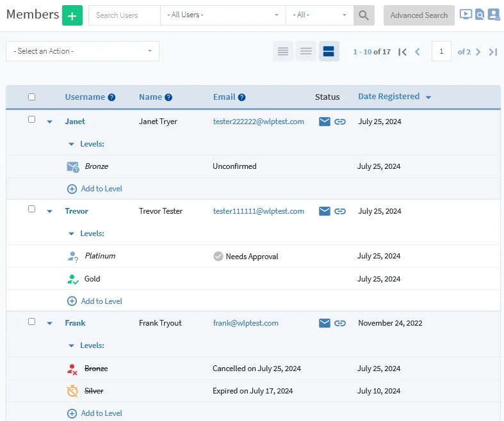Image resolution: width=504 pixels, height=421 pixels.
Task: Open the Select an Action dropdown
Action: (x=83, y=51)
